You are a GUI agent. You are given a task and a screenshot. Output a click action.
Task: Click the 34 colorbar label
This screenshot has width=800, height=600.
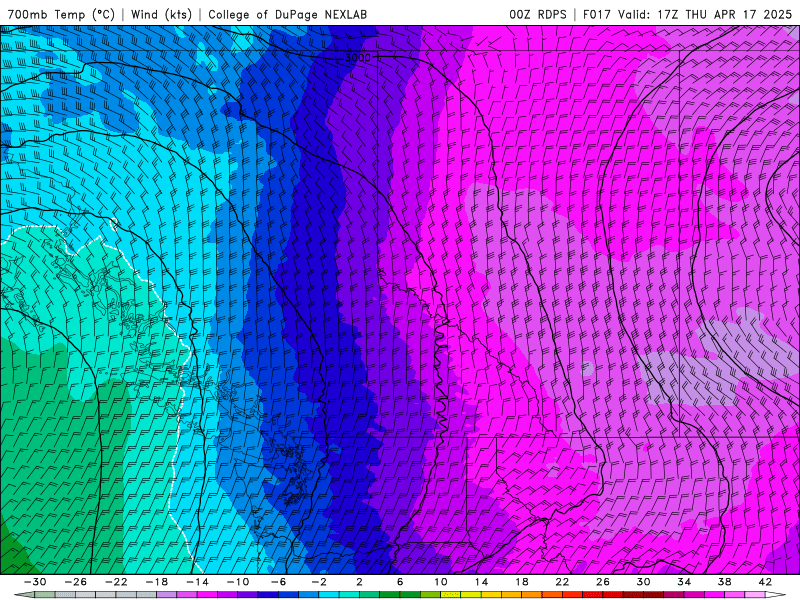[x=684, y=582]
